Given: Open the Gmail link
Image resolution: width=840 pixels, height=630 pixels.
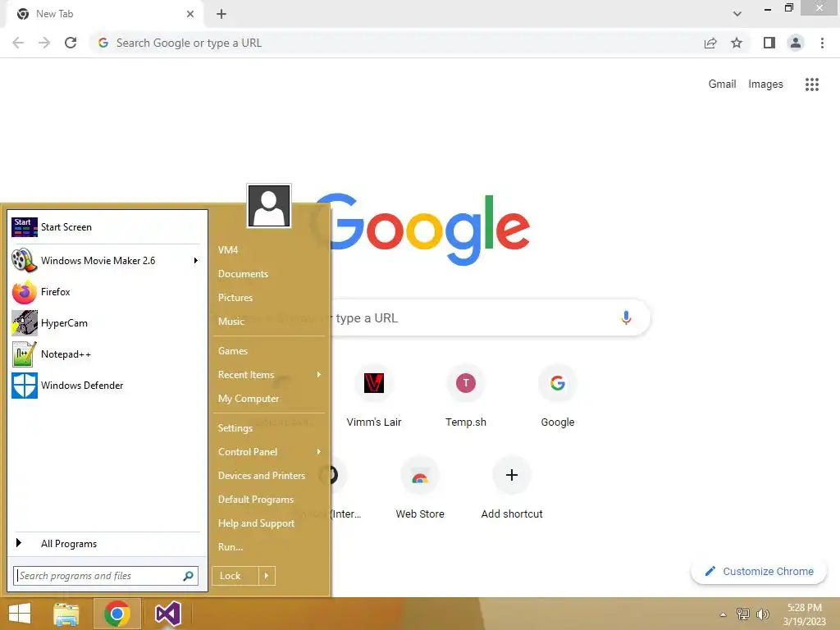Looking at the screenshot, I should point(722,84).
